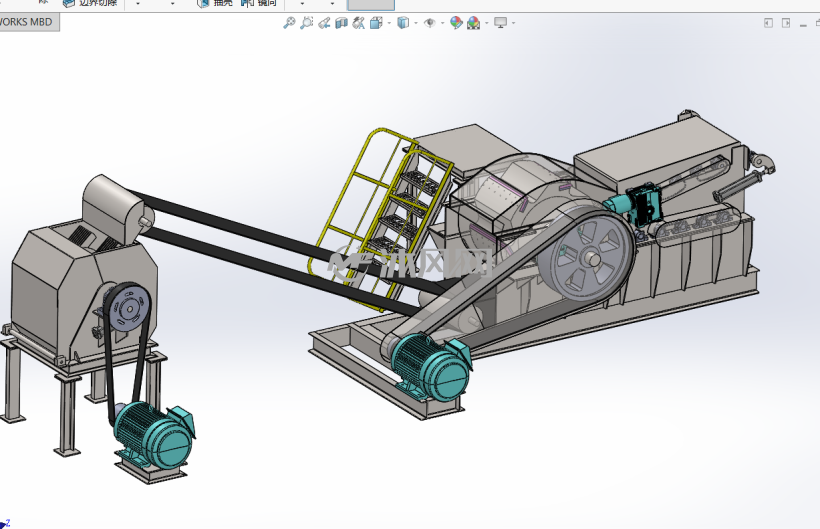The width and height of the screenshot is (820, 529).
Task: Click the Previous View icon
Action: [x=324, y=23]
